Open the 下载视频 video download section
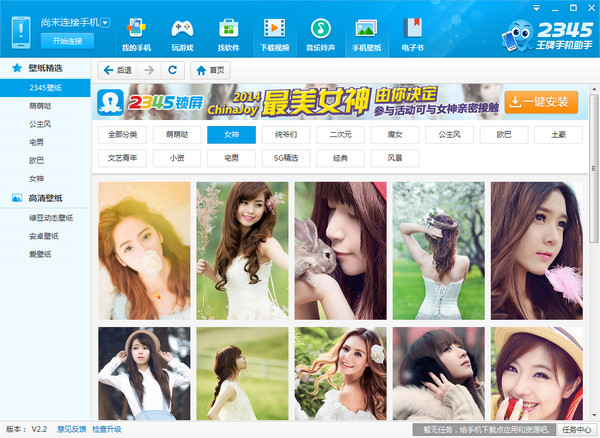Screen dimensions: 600x438 click(x=274, y=34)
